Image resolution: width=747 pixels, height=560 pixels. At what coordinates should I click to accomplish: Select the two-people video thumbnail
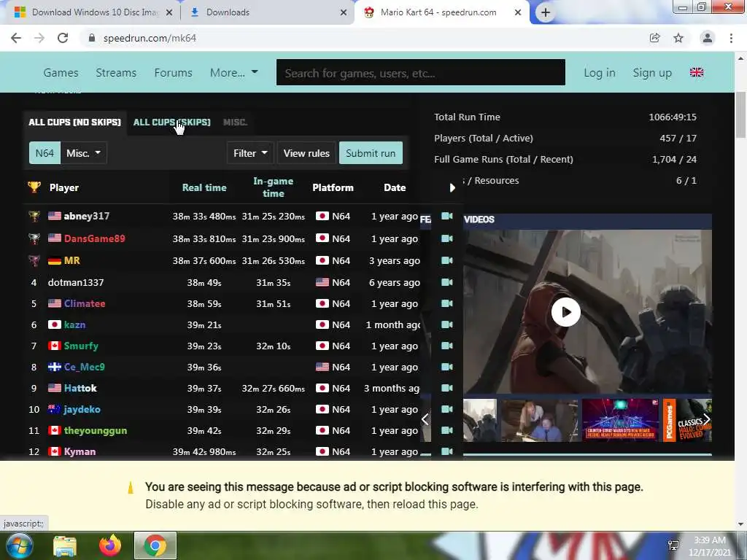click(x=539, y=420)
